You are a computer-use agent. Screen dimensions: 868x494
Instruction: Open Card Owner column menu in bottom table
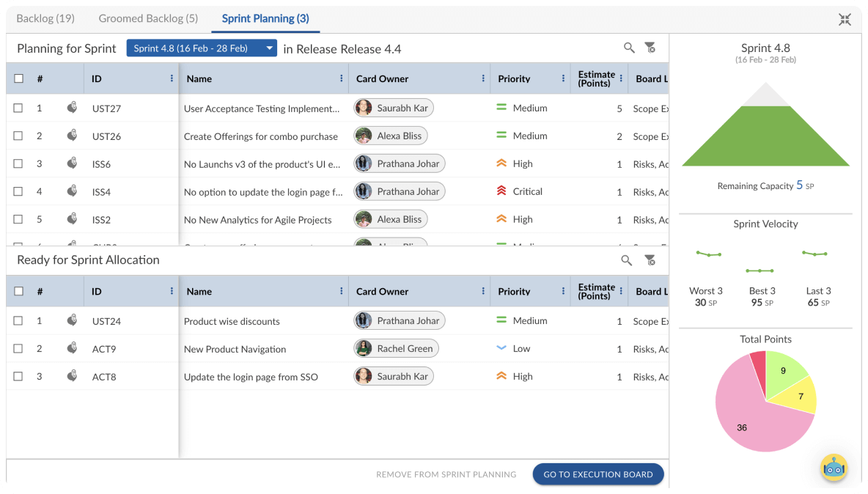click(483, 291)
